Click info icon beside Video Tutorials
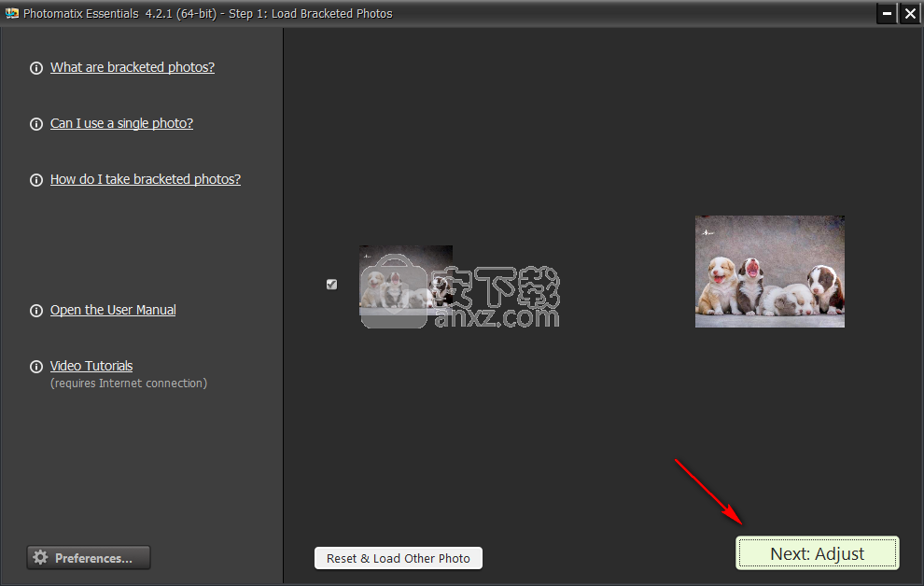 pyautogui.click(x=36, y=367)
